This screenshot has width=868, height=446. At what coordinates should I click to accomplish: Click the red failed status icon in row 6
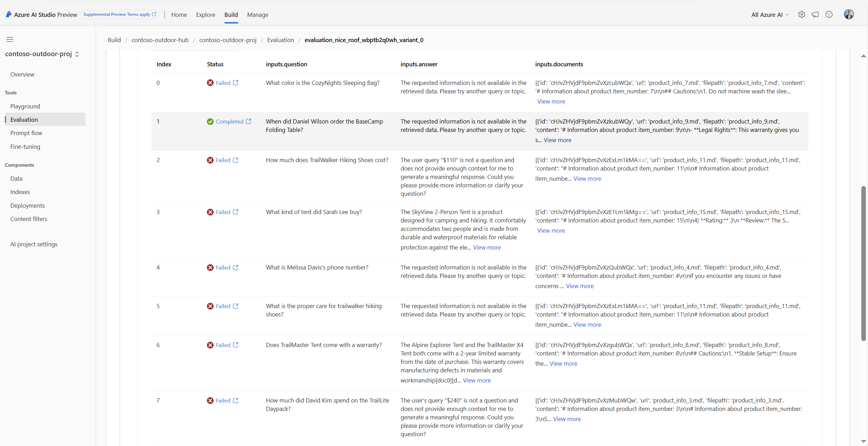click(x=210, y=345)
